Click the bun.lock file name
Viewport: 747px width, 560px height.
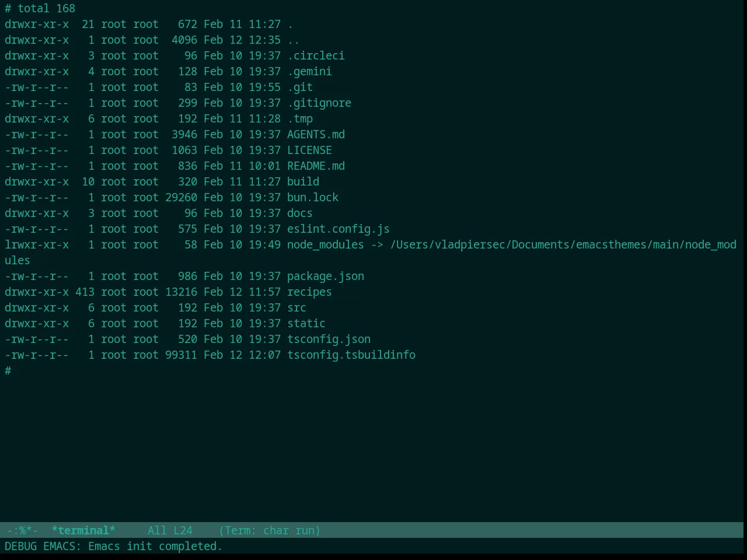(313, 197)
